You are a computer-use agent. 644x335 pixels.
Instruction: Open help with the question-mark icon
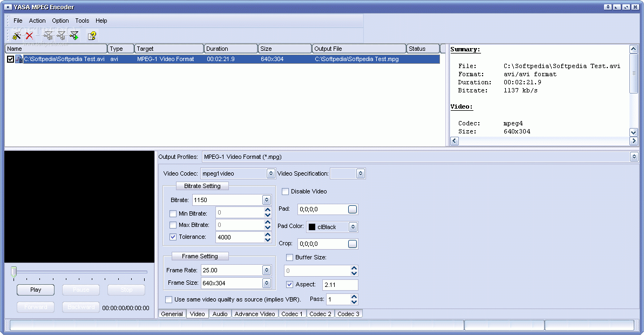click(92, 36)
